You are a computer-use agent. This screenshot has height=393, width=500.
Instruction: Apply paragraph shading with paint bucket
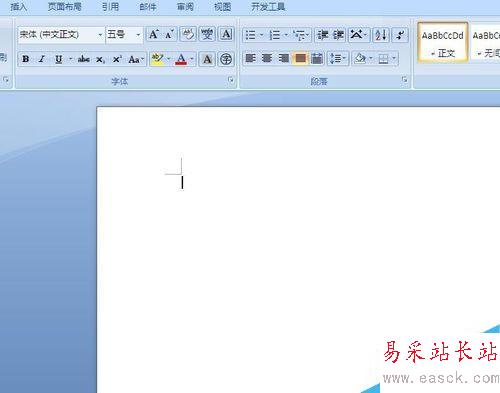pyautogui.click(x=360, y=59)
